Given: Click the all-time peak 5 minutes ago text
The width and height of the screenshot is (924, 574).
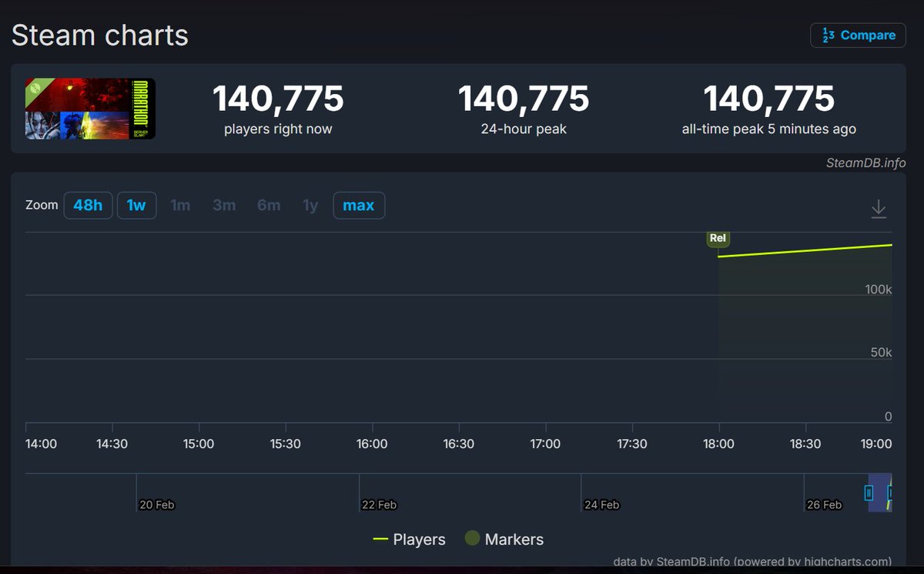Looking at the screenshot, I should click(769, 129).
